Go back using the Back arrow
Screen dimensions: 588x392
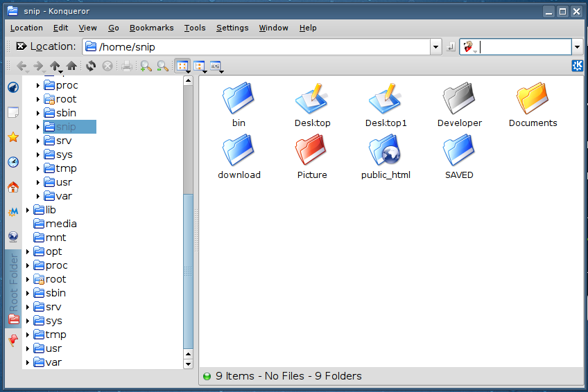tap(21, 66)
